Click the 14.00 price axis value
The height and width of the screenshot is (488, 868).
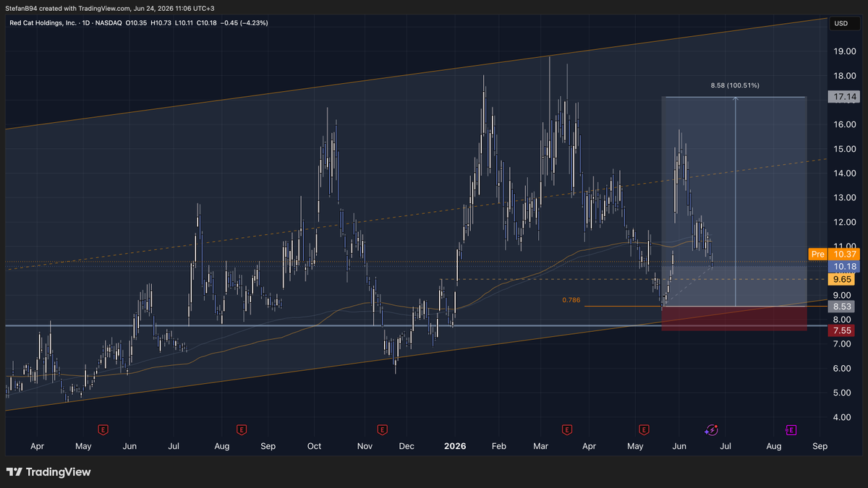click(843, 174)
